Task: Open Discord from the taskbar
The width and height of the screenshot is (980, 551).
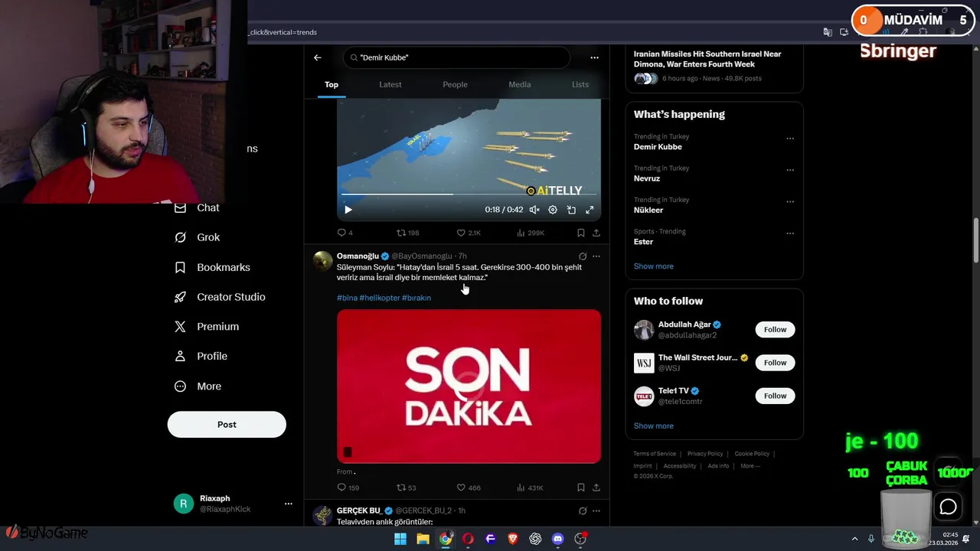Action: point(558,539)
